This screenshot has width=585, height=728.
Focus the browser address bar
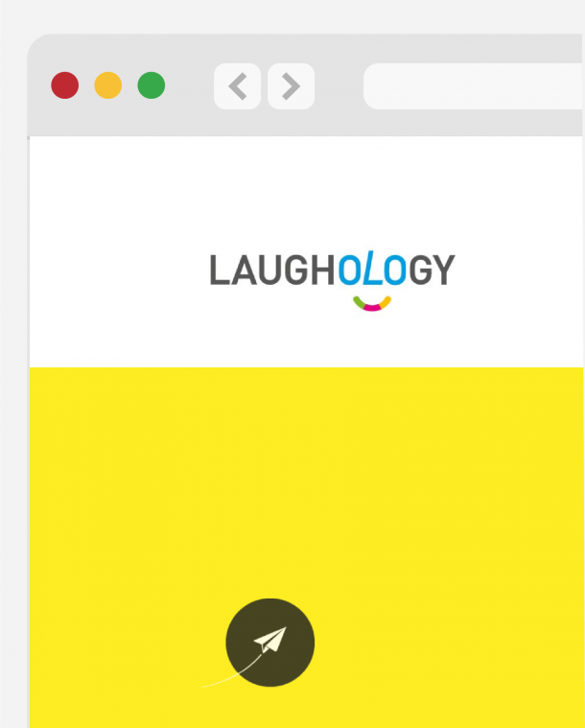[x=474, y=86]
